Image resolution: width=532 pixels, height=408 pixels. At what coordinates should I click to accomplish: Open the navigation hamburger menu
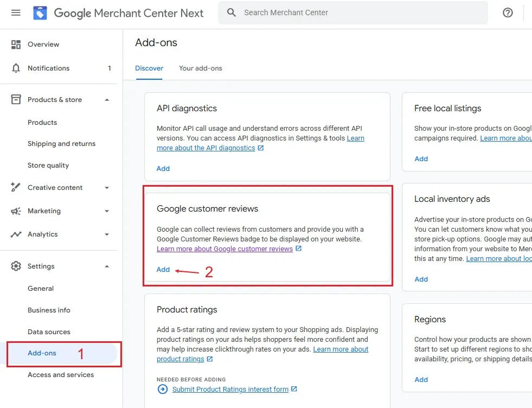click(x=16, y=12)
